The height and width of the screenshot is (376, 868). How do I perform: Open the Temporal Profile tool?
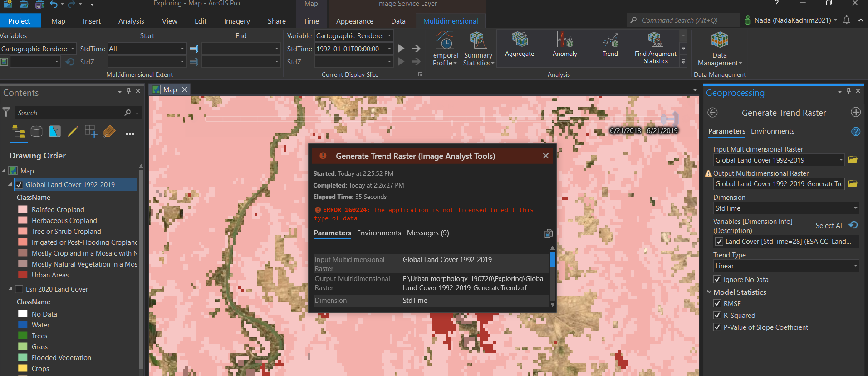pos(444,49)
